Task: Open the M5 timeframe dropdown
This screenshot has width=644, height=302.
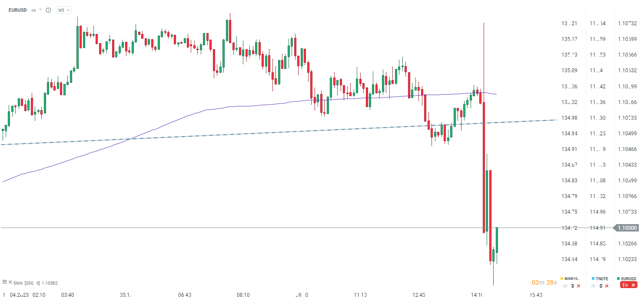Action: coord(64,10)
